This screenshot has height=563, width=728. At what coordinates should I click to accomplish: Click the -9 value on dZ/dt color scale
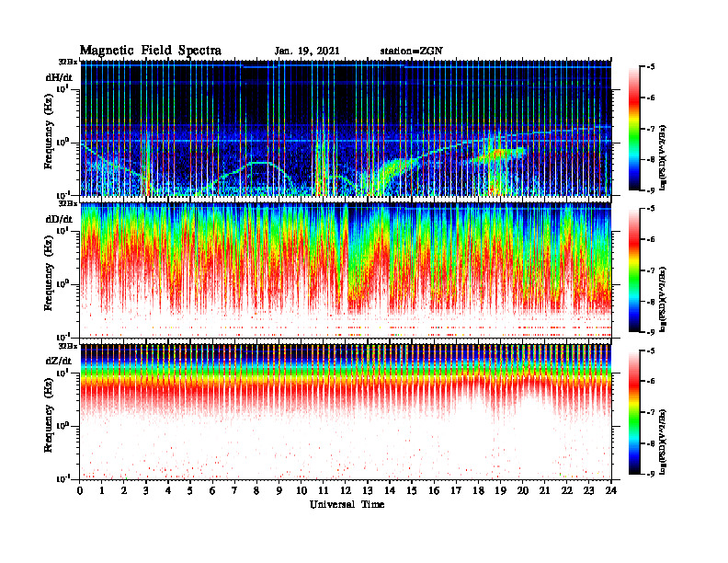(651, 474)
